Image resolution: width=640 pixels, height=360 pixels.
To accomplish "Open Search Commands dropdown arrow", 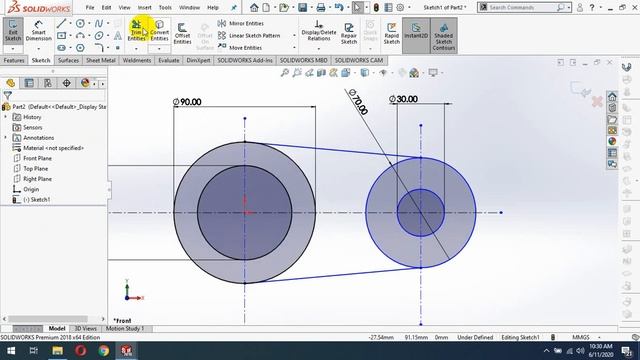I will [569, 7].
